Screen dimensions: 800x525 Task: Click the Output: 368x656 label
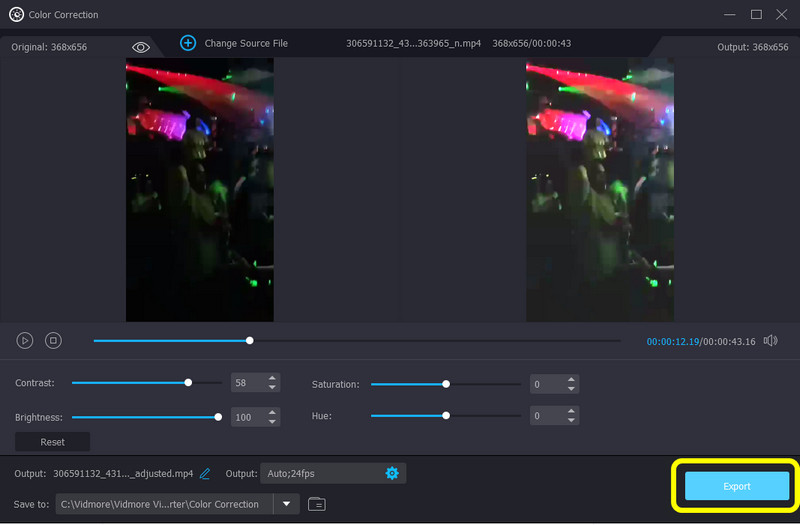tap(753, 47)
